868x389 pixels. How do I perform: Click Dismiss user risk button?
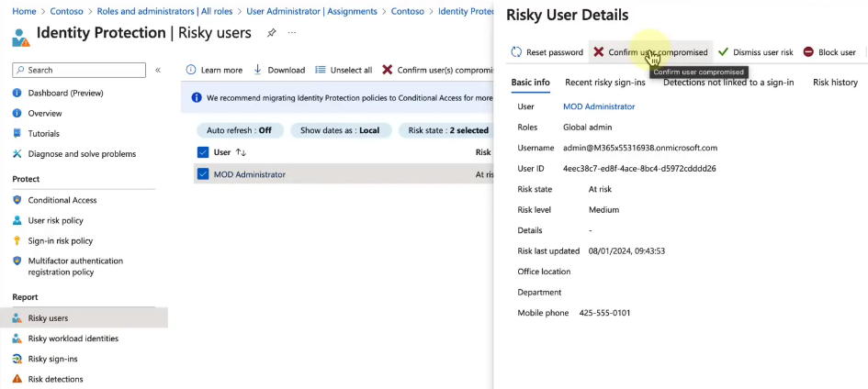756,52
